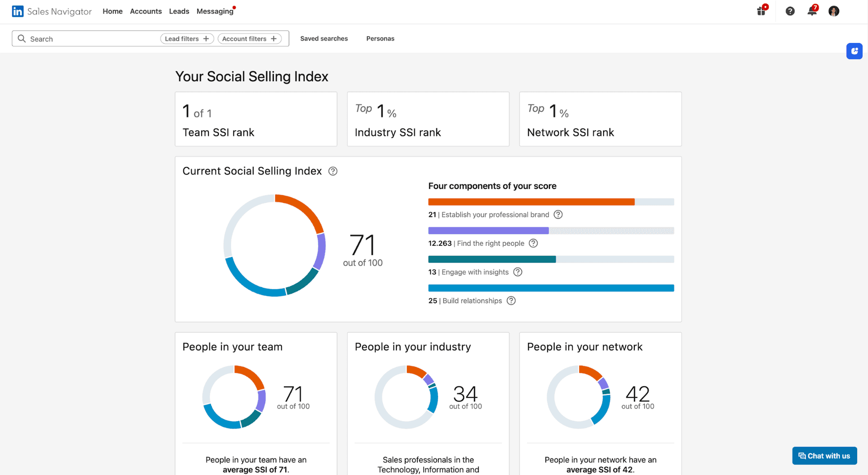This screenshot has height=475, width=868.
Task: Open Saved searches
Action: click(x=324, y=38)
